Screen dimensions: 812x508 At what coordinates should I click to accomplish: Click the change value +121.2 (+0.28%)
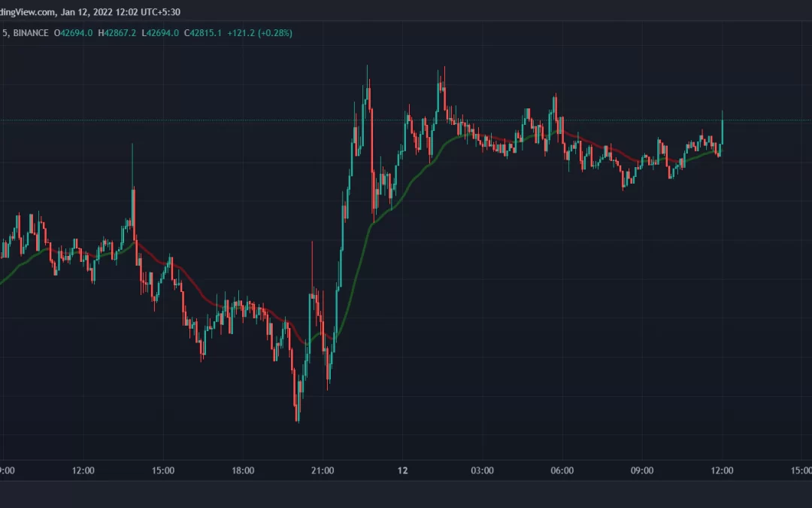point(259,33)
